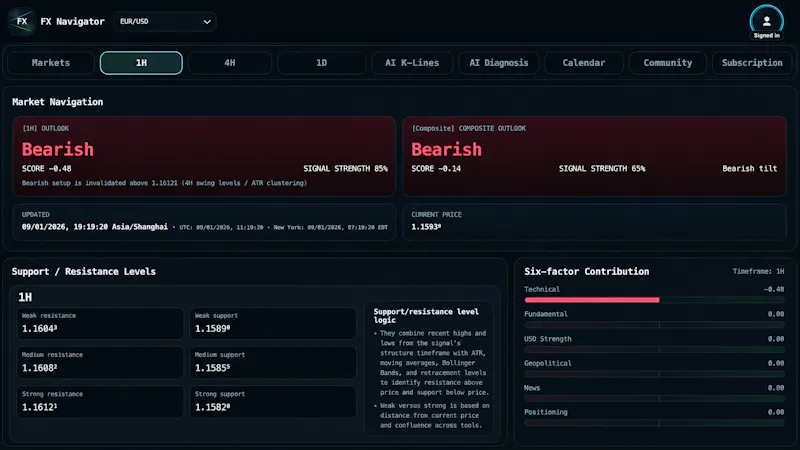The image size is (800, 450).
Task: Click the Weak resistance 1.1604 card
Action: 100,323
